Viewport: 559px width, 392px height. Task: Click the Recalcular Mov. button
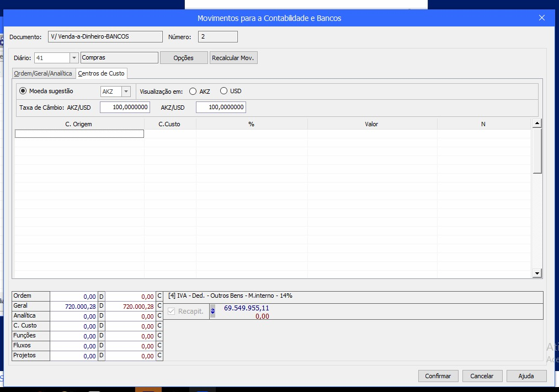pos(233,58)
